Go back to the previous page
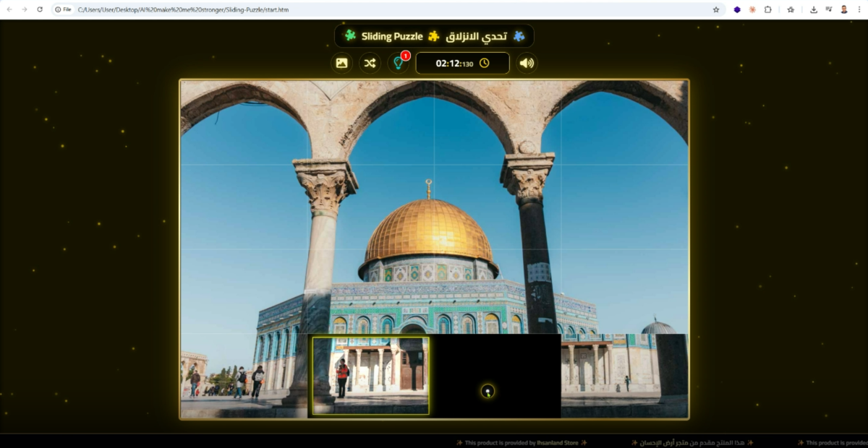This screenshot has height=448, width=868. pyautogui.click(x=9, y=9)
